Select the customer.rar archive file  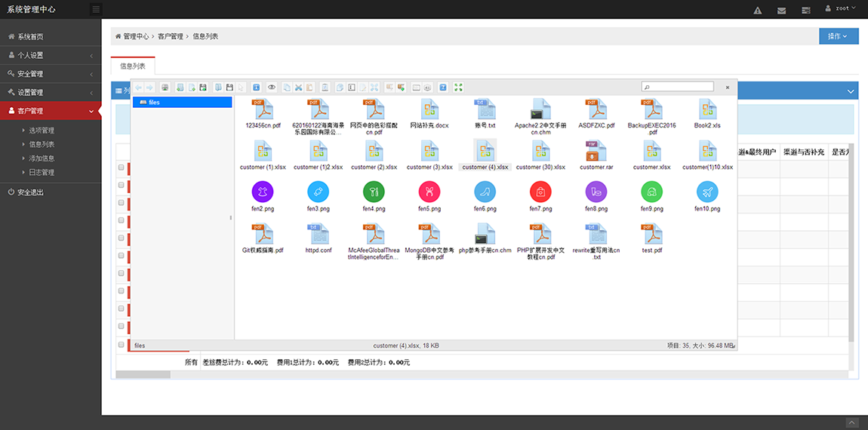coord(596,155)
